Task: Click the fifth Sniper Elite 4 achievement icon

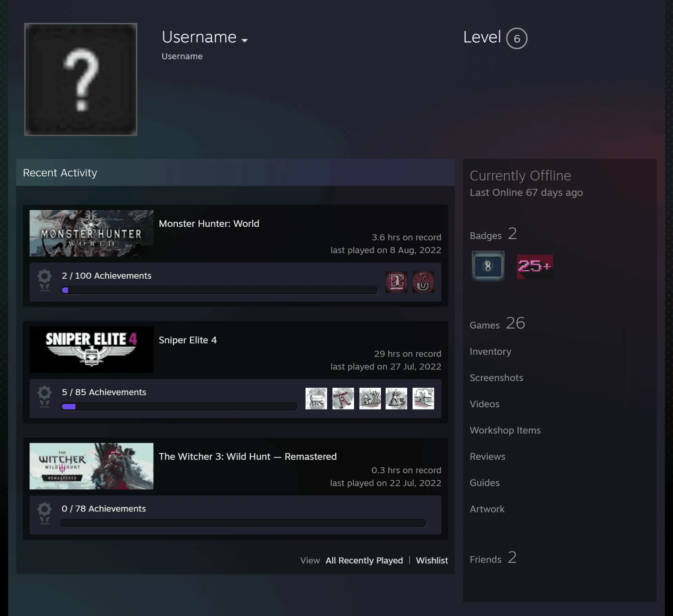Action: pyautogui.click(x=423, y=398)
